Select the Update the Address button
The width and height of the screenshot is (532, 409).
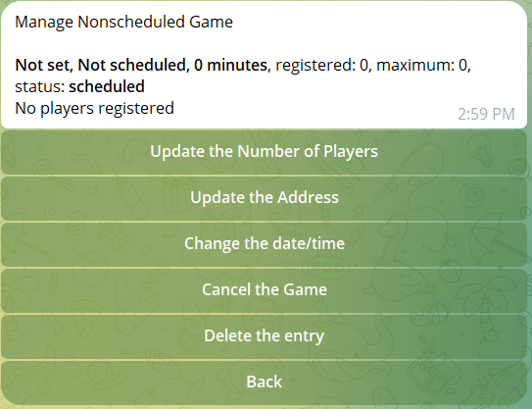[x=264, y=198]
